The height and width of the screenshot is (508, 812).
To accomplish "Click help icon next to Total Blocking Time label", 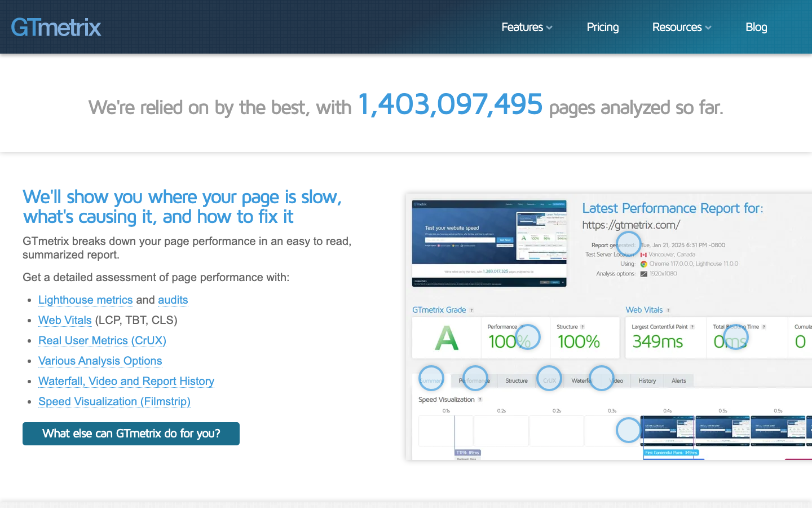I will [x=764, y=327].
